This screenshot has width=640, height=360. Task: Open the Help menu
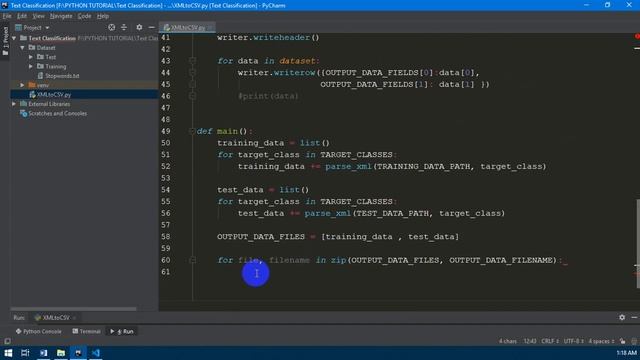coord(103,16)
